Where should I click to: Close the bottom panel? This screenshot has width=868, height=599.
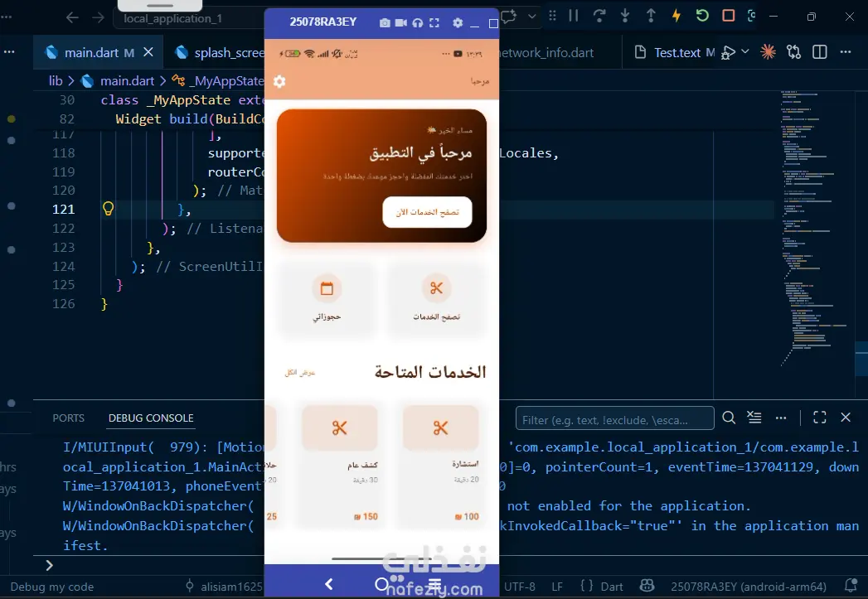846,418
